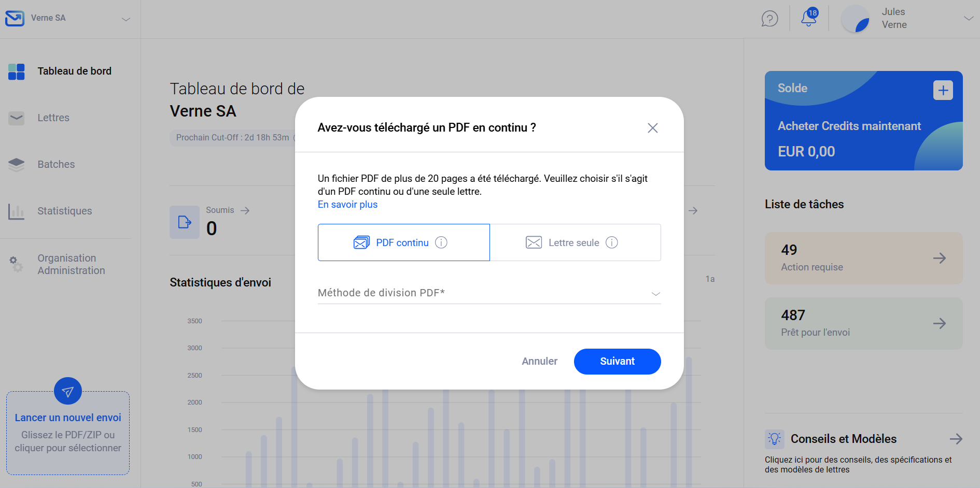Open the notifications bell icon
The height and width of the screenshot is (488, 980).
[808, 18]
